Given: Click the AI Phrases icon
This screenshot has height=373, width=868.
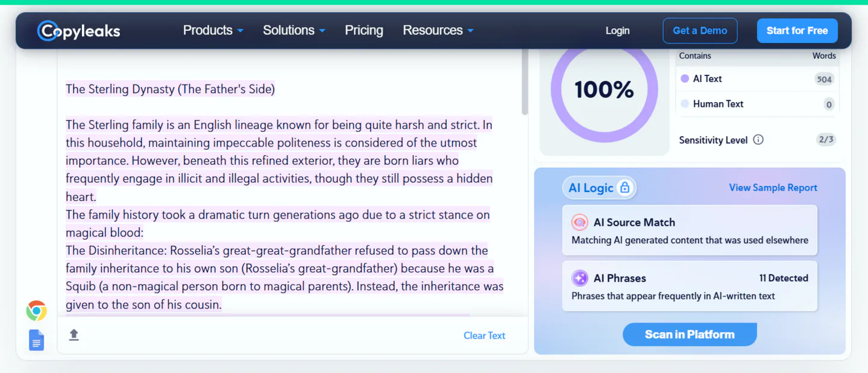Looking at the screenshot, I should pos(580,278).
